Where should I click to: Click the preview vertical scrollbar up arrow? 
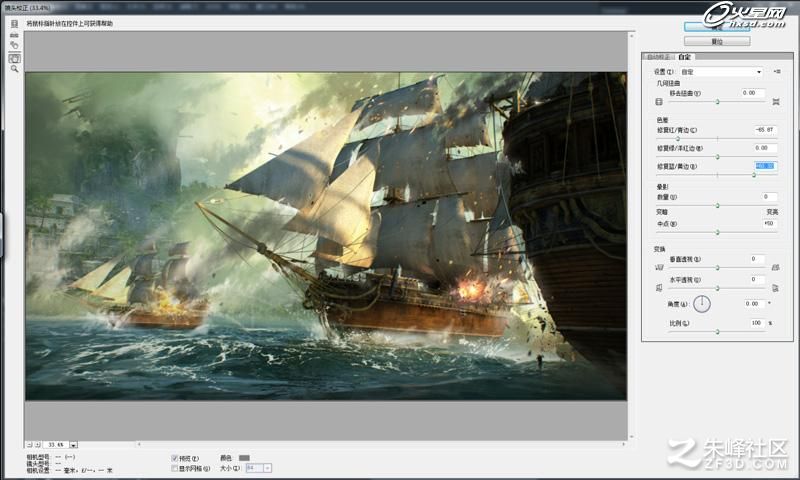coord(632,36)
